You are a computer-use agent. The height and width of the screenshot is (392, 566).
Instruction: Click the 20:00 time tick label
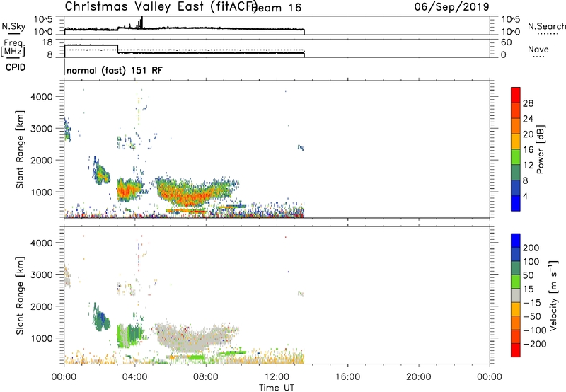click(x=419, y=377)
